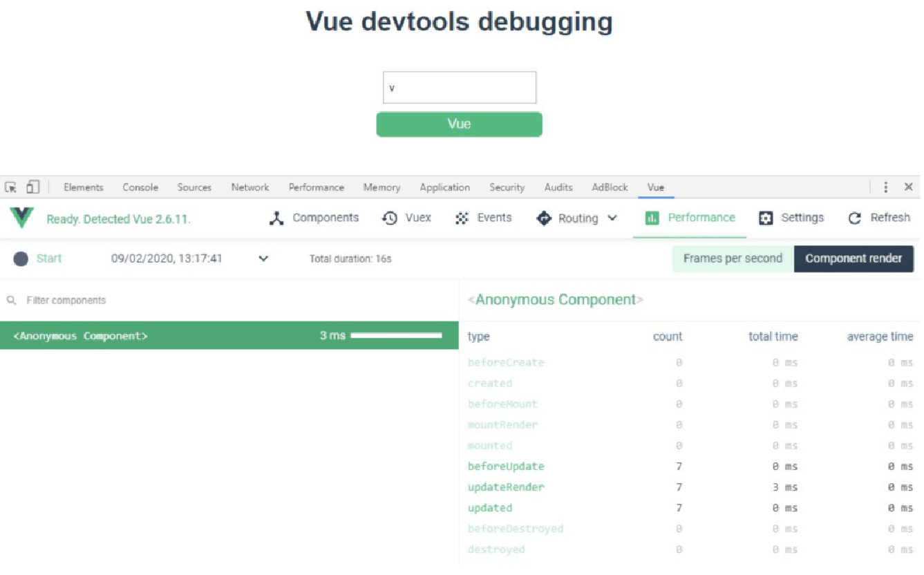Screen dimensions: 924x575
Task: Select the Vue Performance label
Action: click(x=701, y=218)
